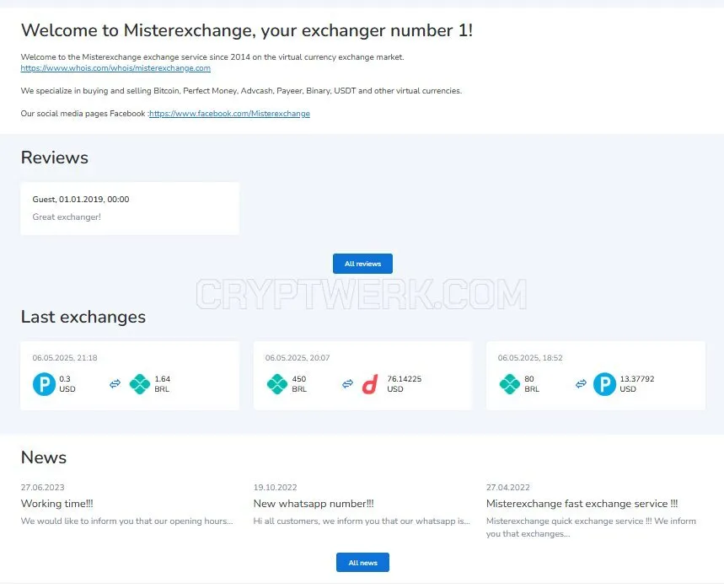Click the swap arrows in the 18:52 exchange card

581,383
